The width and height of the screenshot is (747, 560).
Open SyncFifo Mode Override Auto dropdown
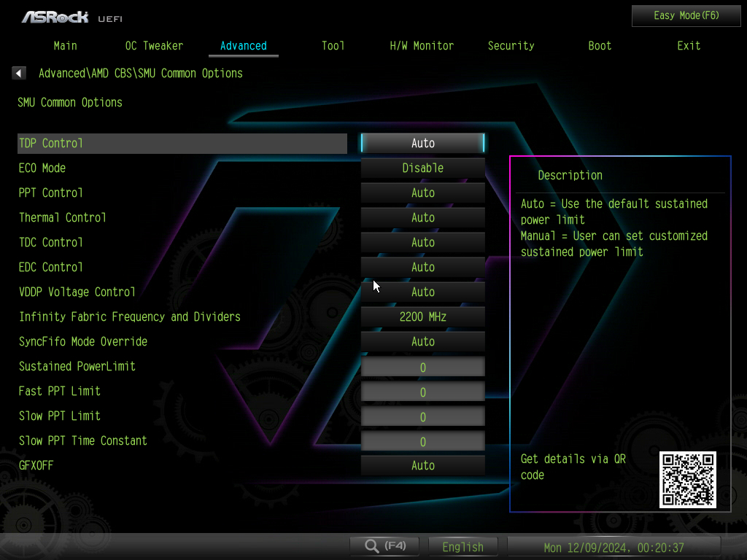pos(422,341)
